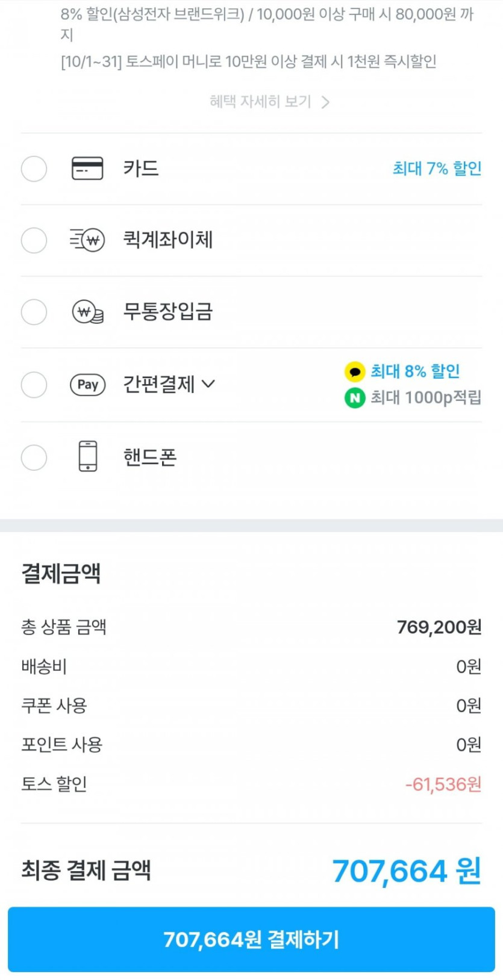Click the quick account transfer icon
The image size is (503, 980).
(87, 240)
